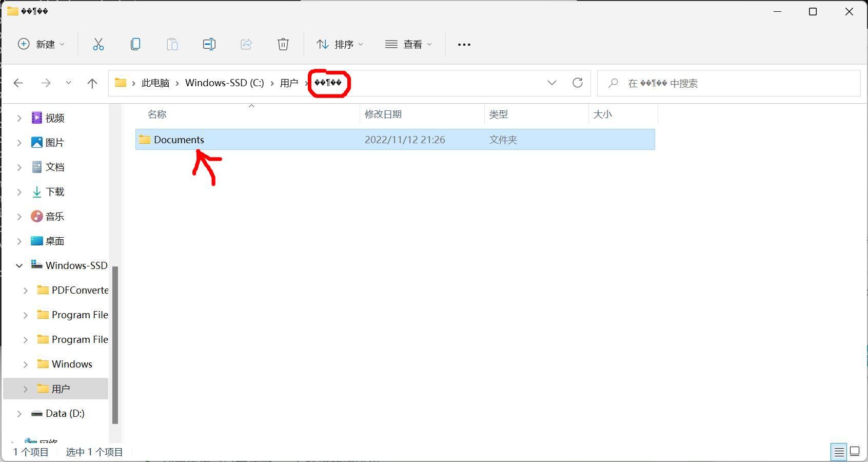The height and width of the screenshot is (462, 868).
Task: Open 下载 (Downloads) in the sidebar
Action: (x=54, y=192)
